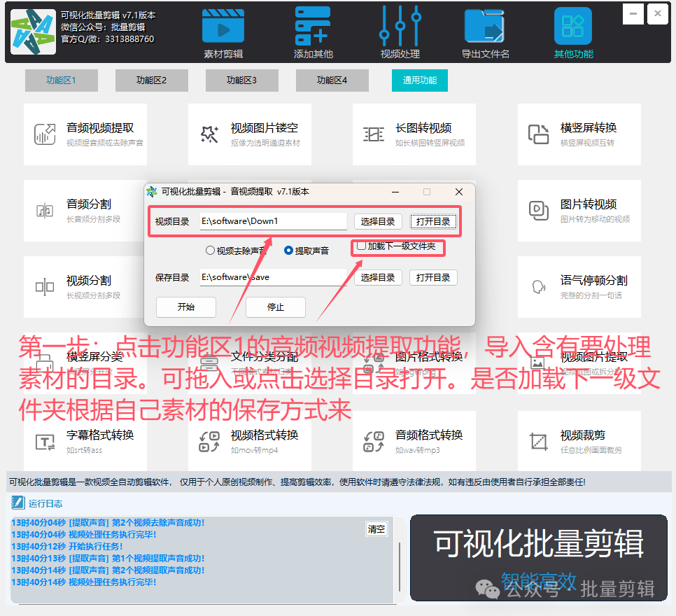
Task: Switch to the 功能区4 tab
Action: coord(332,80)
